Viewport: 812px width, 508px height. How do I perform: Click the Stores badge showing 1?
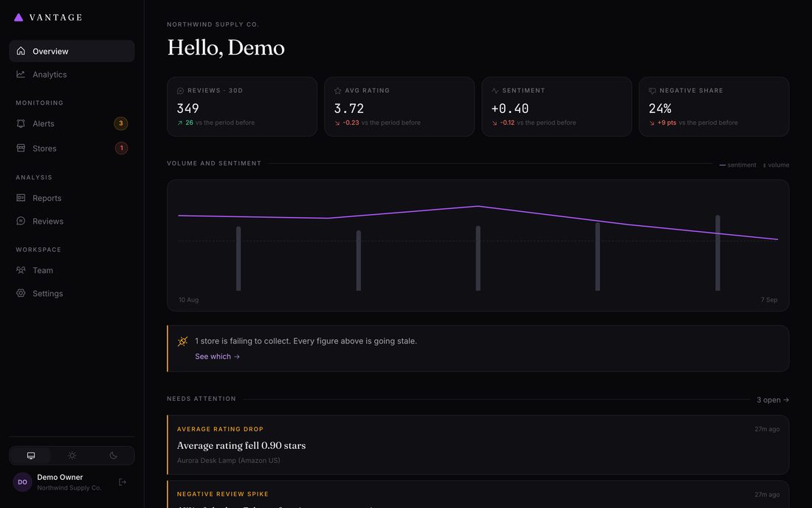(121, 148)
